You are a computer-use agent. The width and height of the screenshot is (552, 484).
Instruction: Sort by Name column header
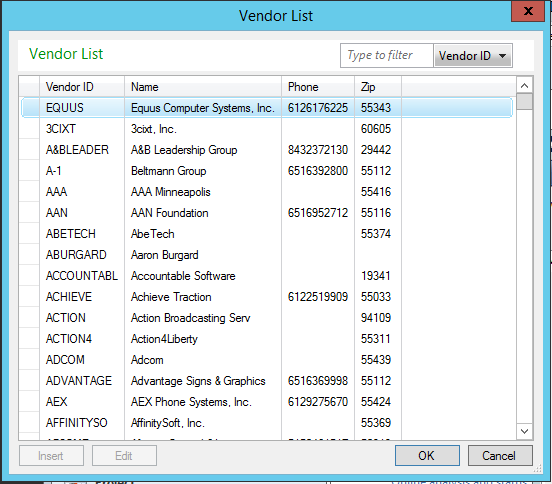[203, 87]
